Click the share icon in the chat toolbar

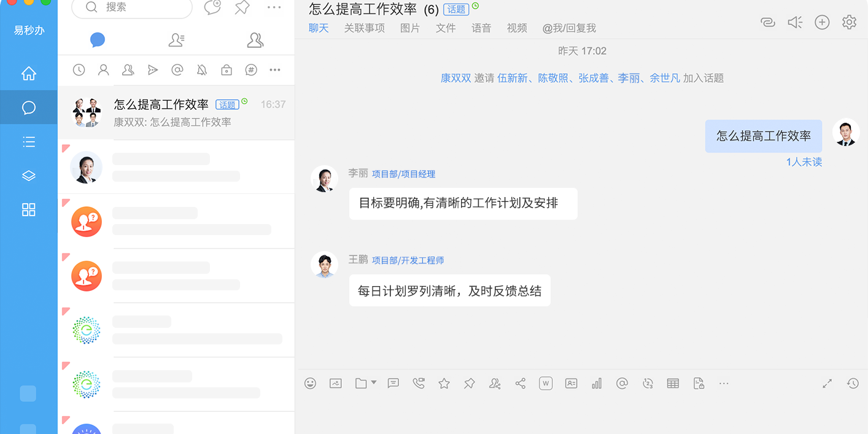pos(521,384)
